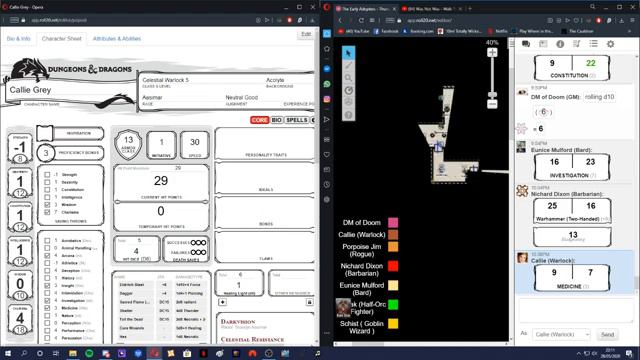
Task: Open Messenger in Opera sidebar
Action: [x=327, y=69]
